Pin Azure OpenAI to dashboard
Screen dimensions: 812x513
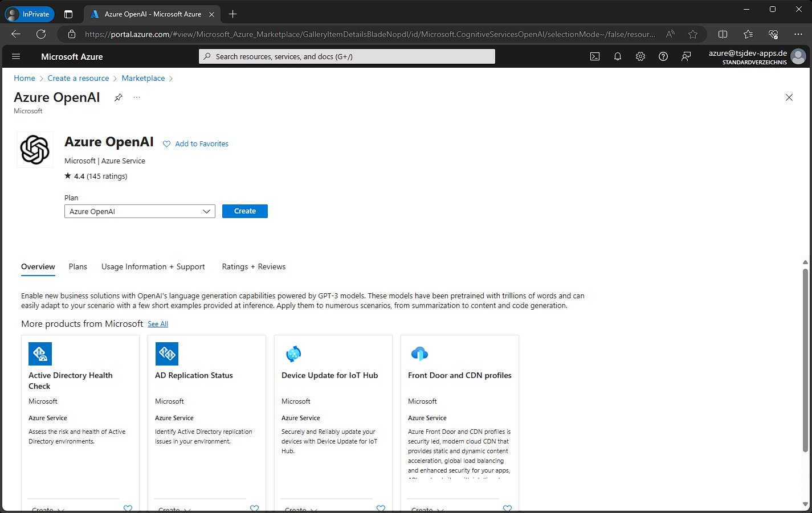point(118,97)
